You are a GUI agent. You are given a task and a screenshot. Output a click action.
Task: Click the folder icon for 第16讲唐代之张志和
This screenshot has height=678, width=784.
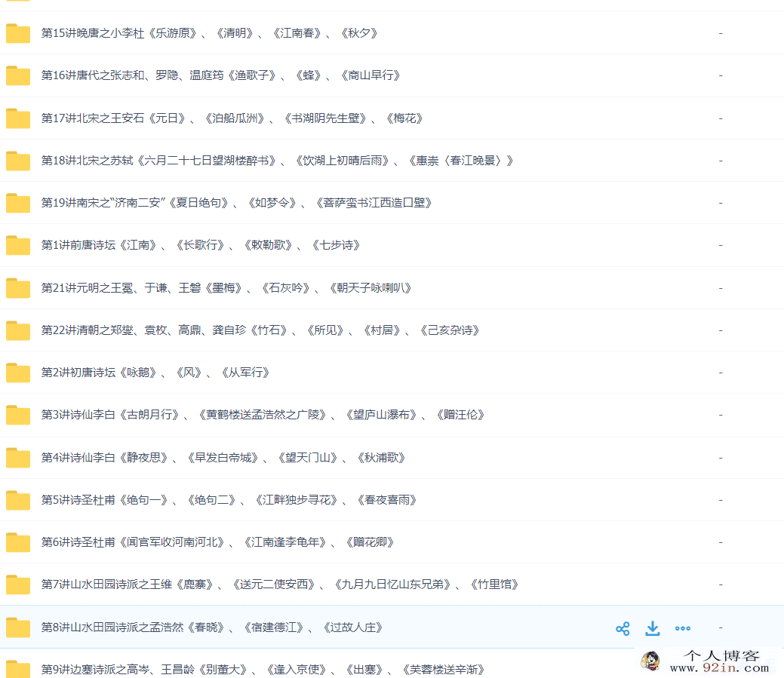point(18,75)
